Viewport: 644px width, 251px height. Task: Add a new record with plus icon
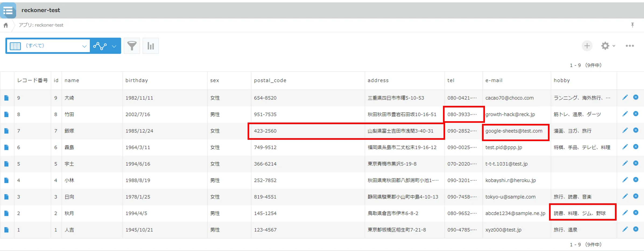pos(587,46)
